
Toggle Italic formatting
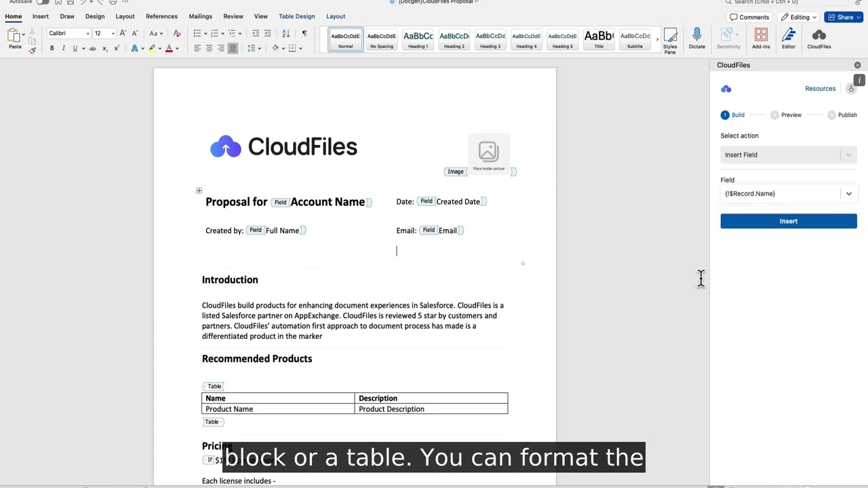coord(63,48)
